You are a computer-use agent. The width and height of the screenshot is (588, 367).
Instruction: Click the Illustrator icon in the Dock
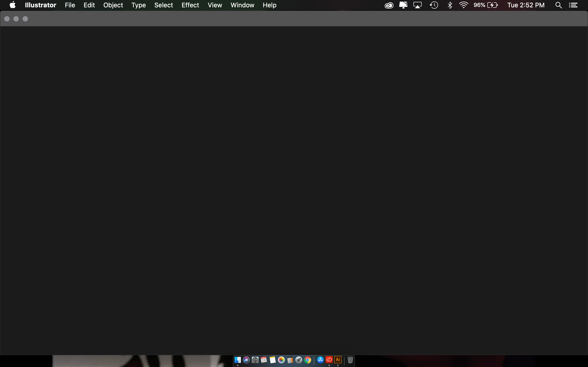[338, 360]
